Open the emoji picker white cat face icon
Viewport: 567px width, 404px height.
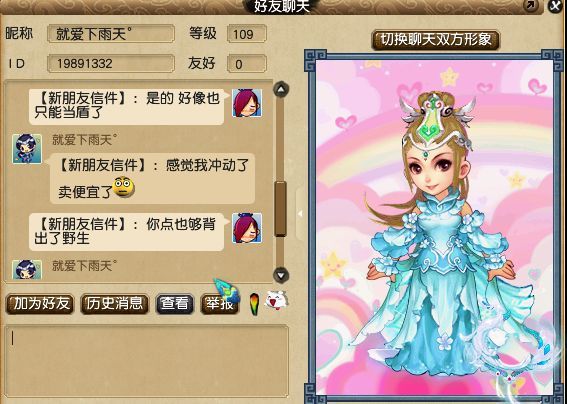click(x=276, y=301)
